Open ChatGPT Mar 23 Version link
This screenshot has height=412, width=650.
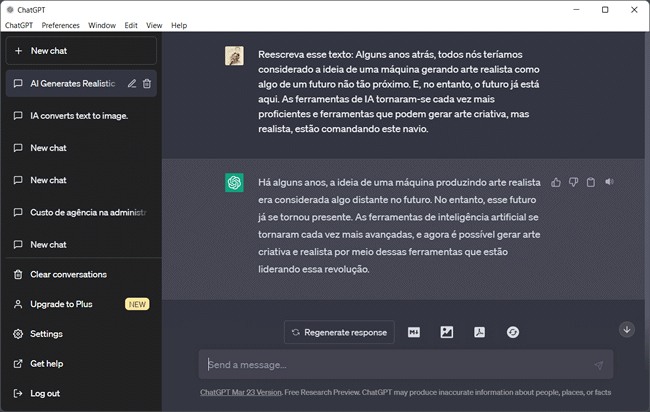(241, 393)
